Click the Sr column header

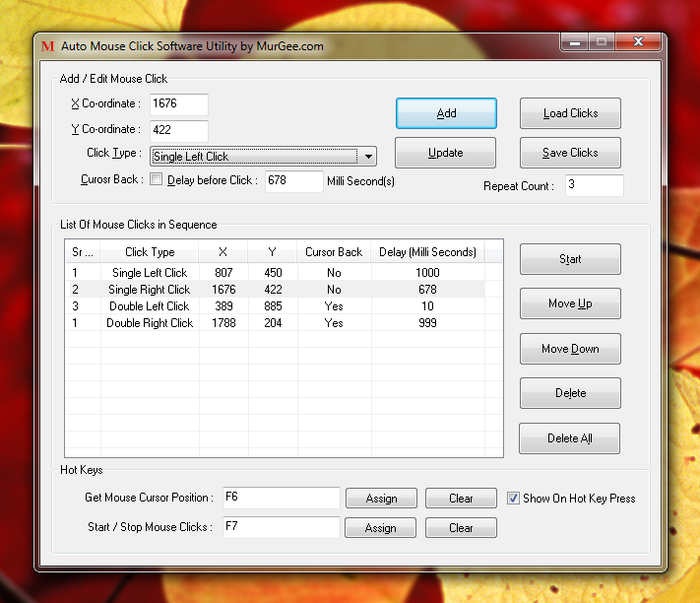point(83,252)
